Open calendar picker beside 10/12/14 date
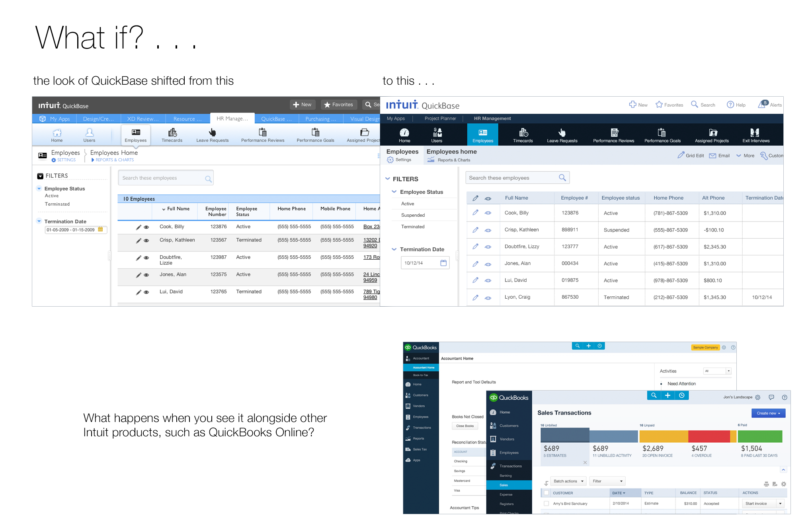This screenshot has width=812, height=525. 443,262
